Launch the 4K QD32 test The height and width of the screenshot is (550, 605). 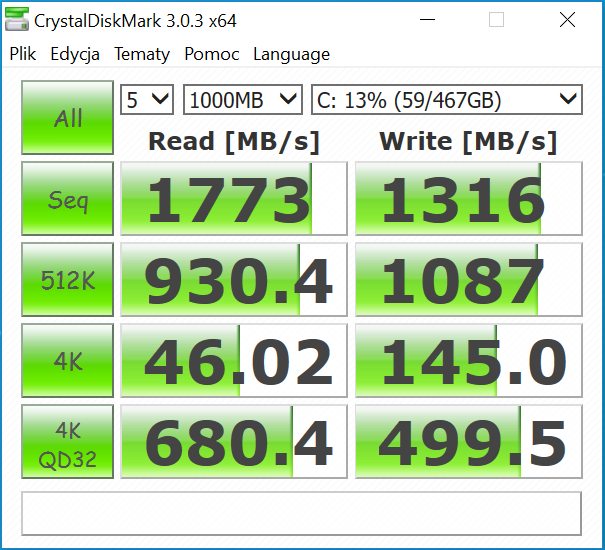point(68,442)
